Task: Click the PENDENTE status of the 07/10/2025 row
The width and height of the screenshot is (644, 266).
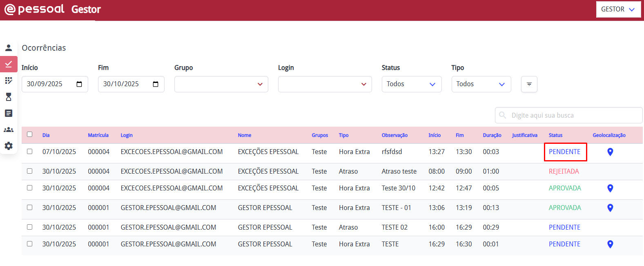Action: coord(564,152)
